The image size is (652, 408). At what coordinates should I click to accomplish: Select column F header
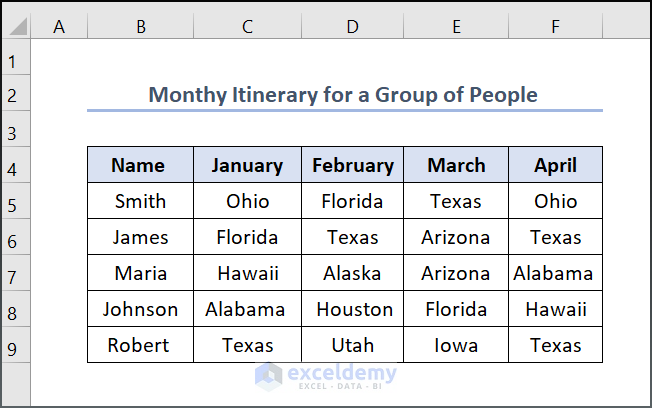555,28
